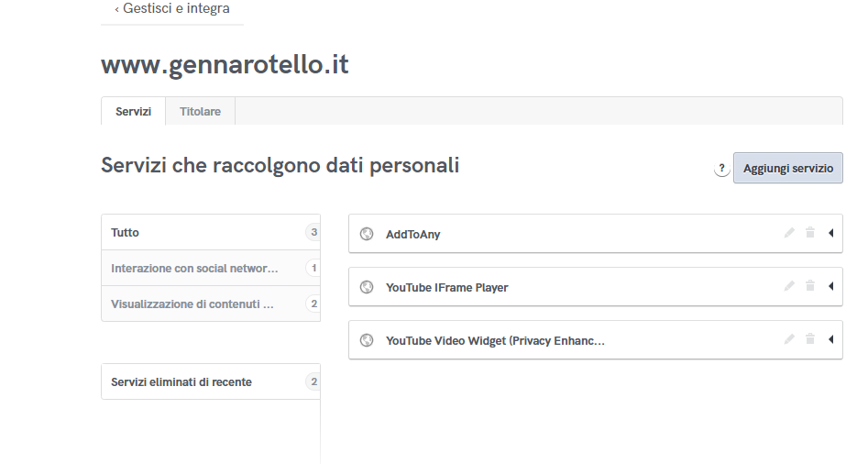Switch to the Titolare tab
This screenshot has width=868, height=464.
(x=200, y=111)
